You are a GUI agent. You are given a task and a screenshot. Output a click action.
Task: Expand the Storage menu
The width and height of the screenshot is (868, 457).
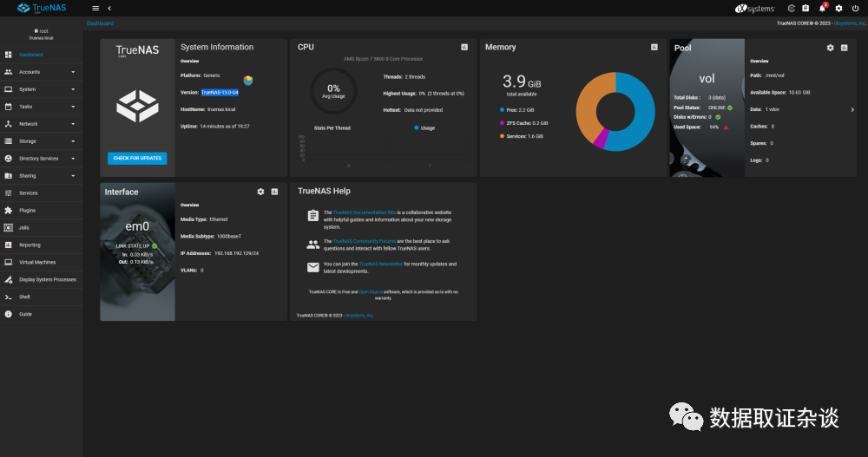tap(42, 141)
